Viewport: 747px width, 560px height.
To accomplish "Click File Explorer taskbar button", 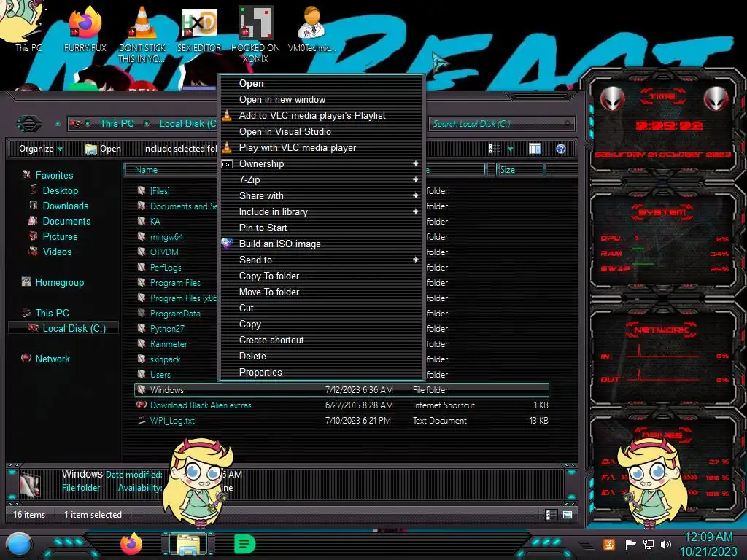I will (x=189, y=544).
